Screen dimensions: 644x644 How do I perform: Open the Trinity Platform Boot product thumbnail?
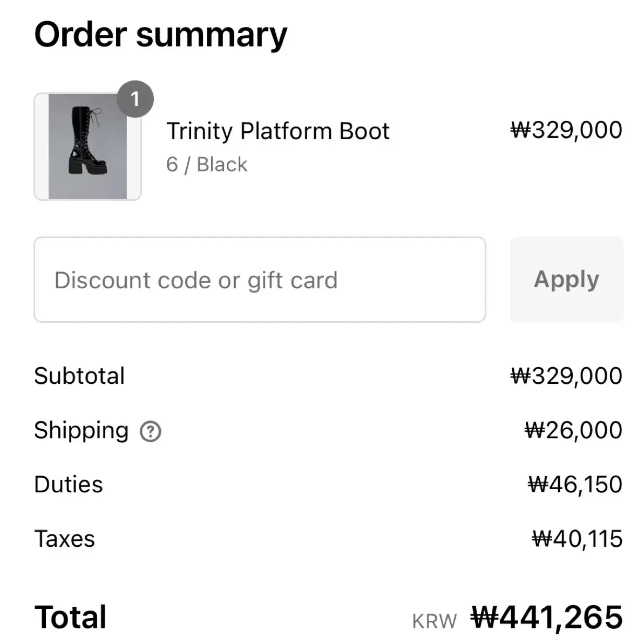[88, 147]
